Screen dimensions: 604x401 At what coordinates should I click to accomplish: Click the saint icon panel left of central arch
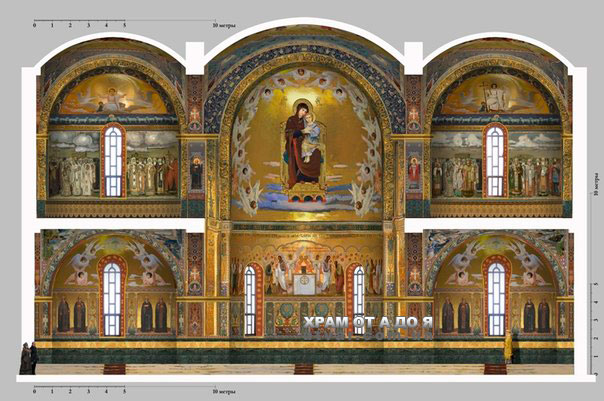196,168
